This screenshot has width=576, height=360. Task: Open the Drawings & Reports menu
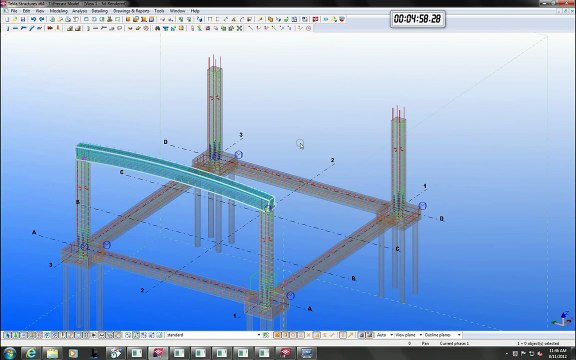[x=131, y=11]
